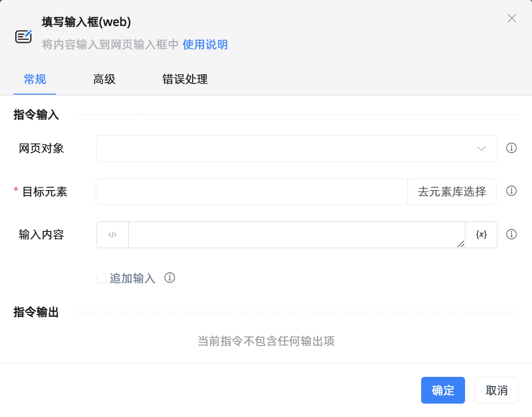Click the textarea resize handle in 输入内容
The width and height of the screenshot is (532, 417).
coord(461,244)
